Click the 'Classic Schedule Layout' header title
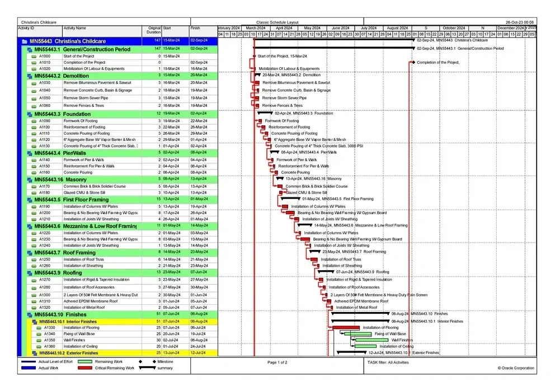This screenshot has height=392, width=555. (x=277, y=22)
